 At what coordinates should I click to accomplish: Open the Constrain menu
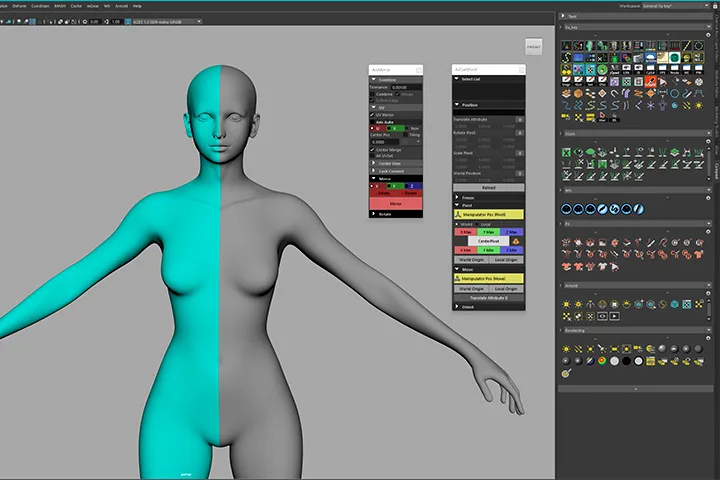[x=40, y=6]
